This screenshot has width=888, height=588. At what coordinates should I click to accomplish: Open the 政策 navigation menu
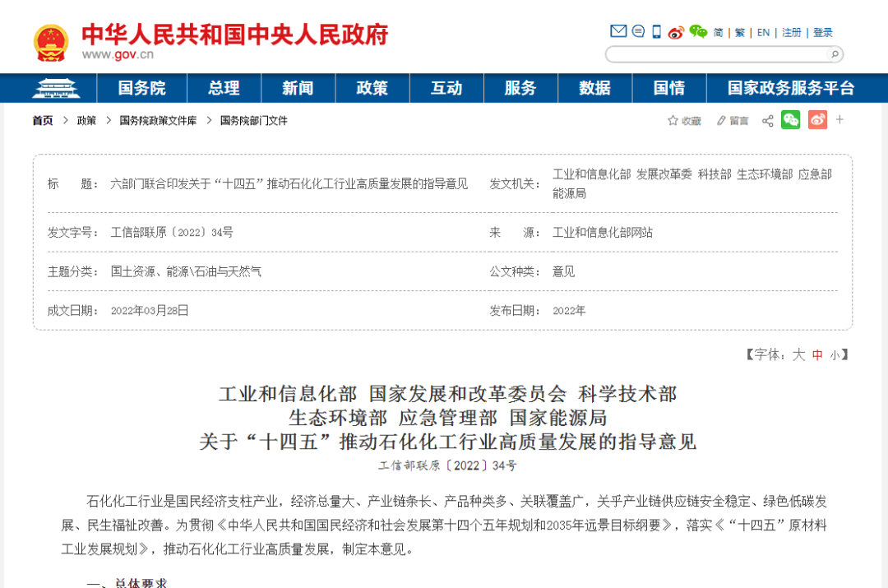pyautogui.click(x=372, y=87)
